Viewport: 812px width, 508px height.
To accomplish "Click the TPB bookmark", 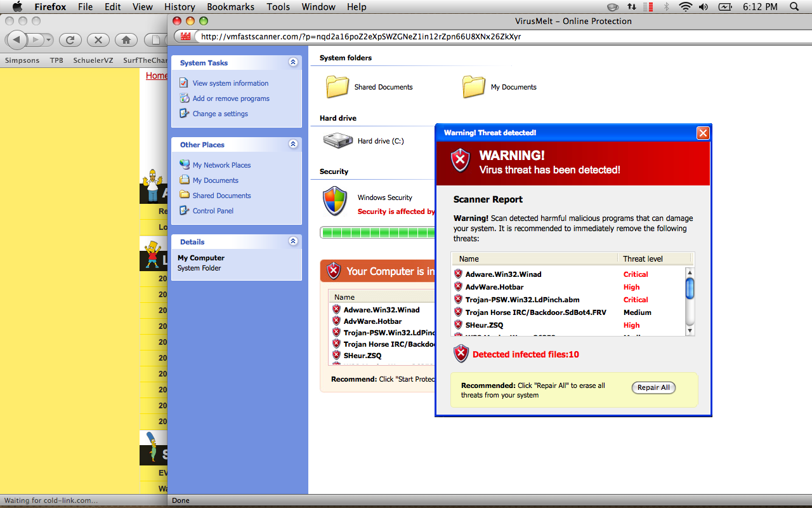I will point(56,60).
